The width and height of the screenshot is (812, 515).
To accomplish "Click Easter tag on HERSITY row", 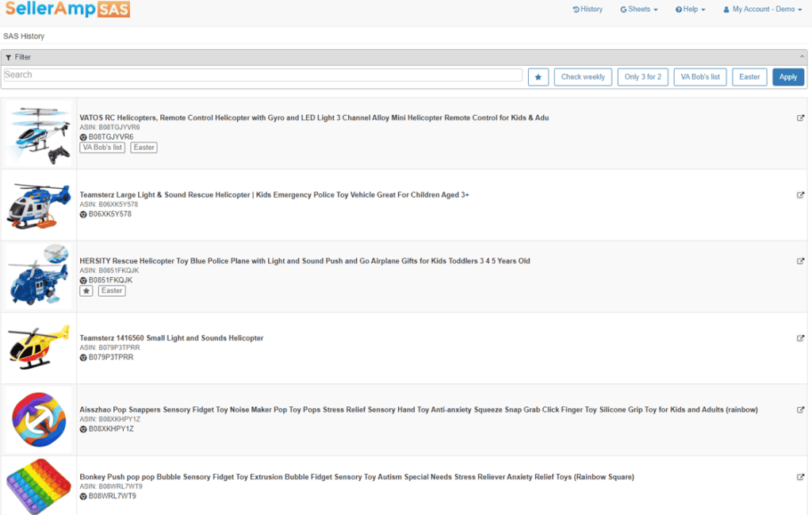I will click(x=112, y=290).
